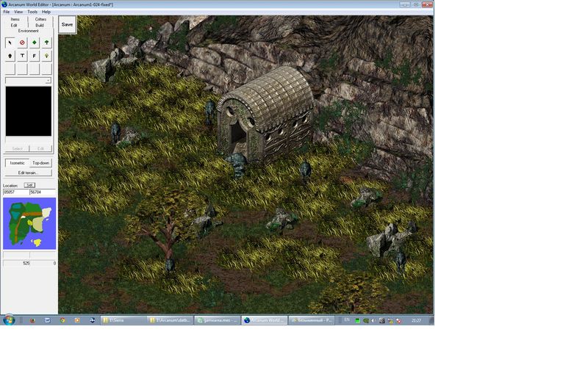Click the greyed Edit button under the preview
Image resolution: width=588 pixels, height=365 pixels.
40,149
